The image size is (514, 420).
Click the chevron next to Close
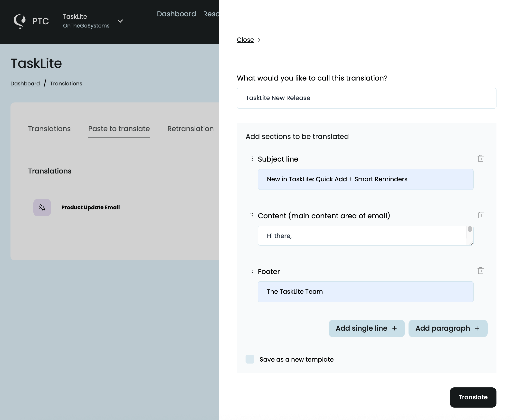pyautogui.click(x=259, y=40)
